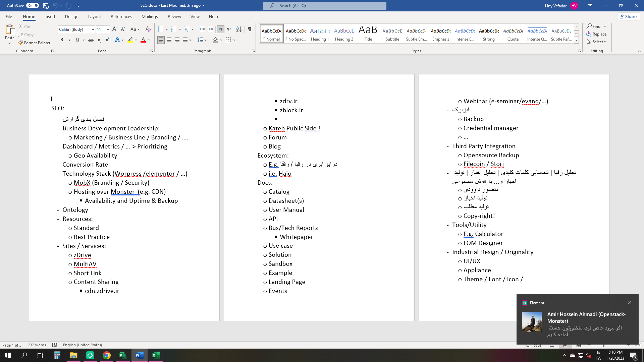Click the Search box in title bar
The image size is (644, 362).
pos(324,5)
